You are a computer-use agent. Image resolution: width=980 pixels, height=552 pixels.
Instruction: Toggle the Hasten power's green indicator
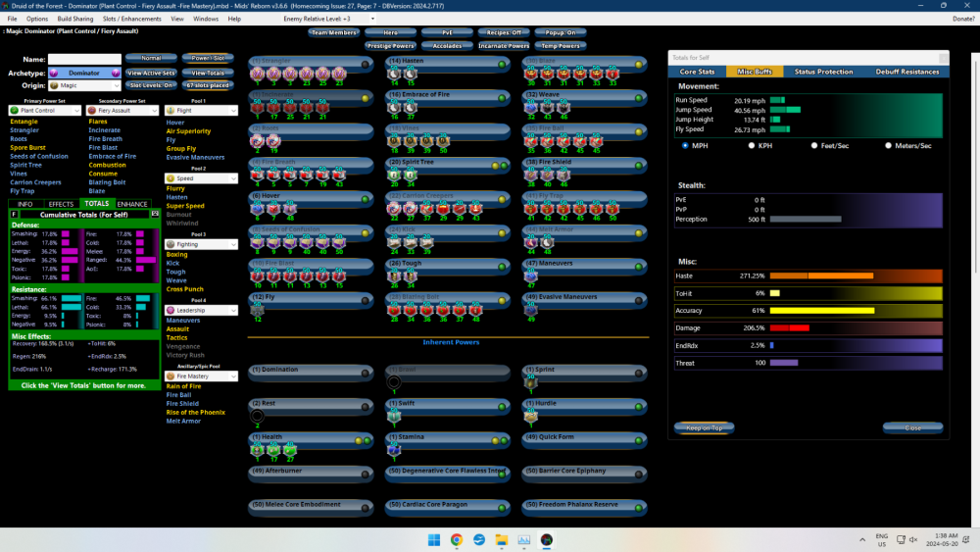click(502, 64)
